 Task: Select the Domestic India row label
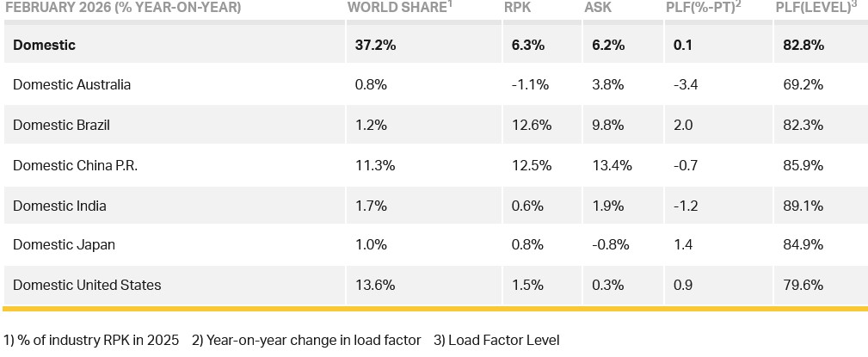[x=58, y=206]
